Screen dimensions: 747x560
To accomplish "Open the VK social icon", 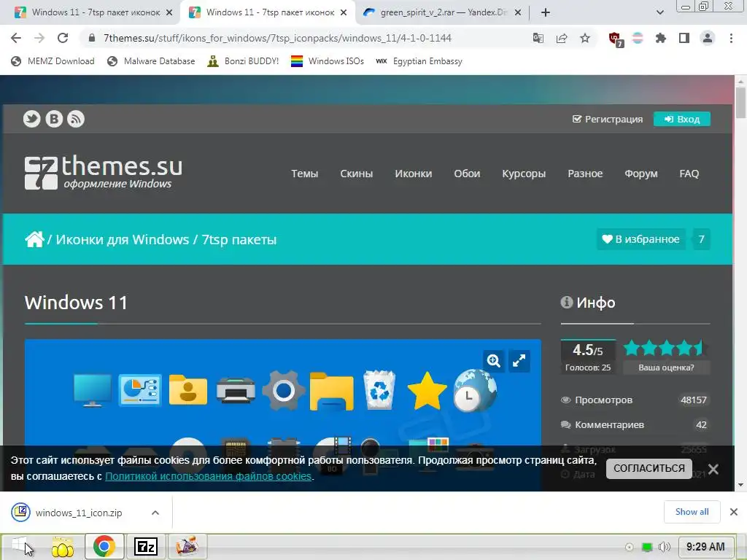I will pyautogui.click(x=54, y=119).
